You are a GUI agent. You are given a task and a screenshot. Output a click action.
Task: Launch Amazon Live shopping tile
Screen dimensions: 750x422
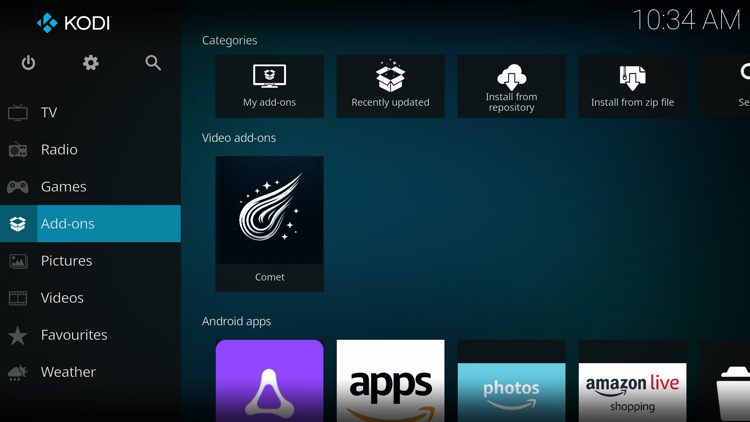coord(632,381)
